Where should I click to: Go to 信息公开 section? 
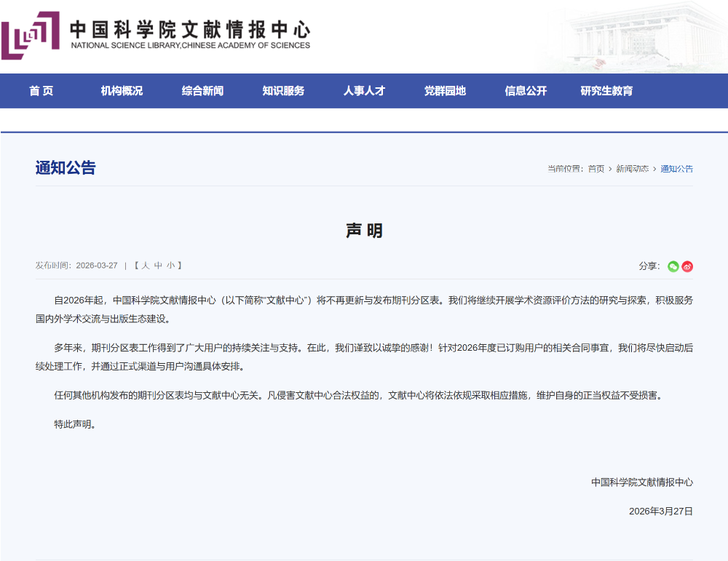526,91
